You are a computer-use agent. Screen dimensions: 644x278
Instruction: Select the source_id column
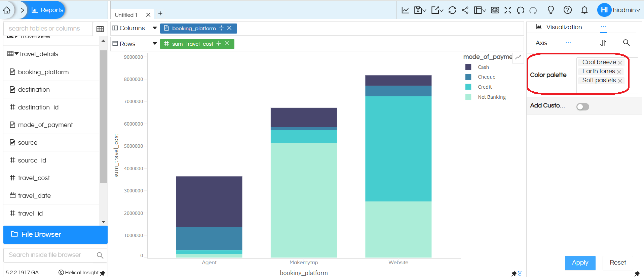(x=32, y=160)
